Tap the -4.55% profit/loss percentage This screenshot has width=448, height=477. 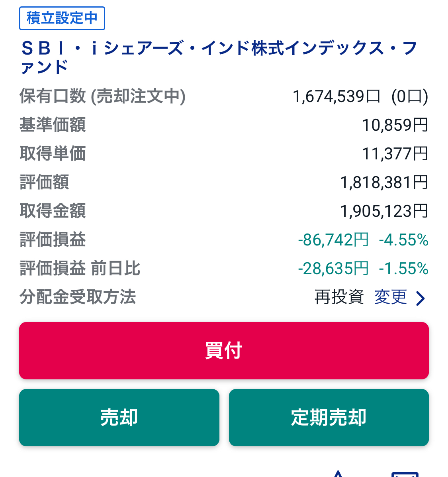(x=403, y=240)
